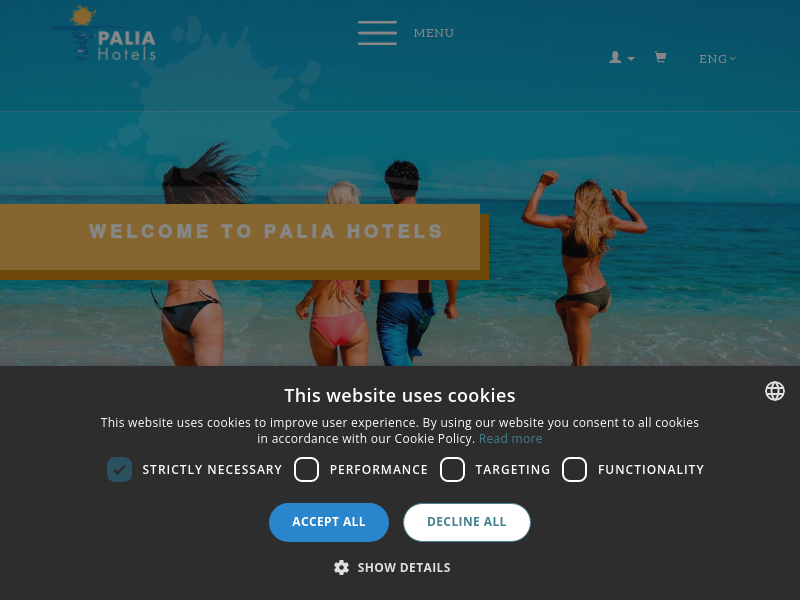The width and height of the screenshot is (800, 600).
Task: Enable the Performance cookies checkbox
Action: (x=307, y=469)
